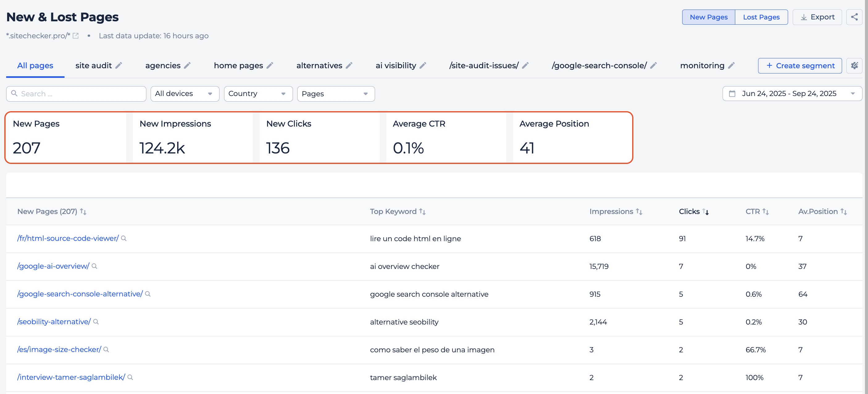The height and width of the screenshot is (394, 868).
Task: Expand the All devices dropdown
Action: [184, 94]
